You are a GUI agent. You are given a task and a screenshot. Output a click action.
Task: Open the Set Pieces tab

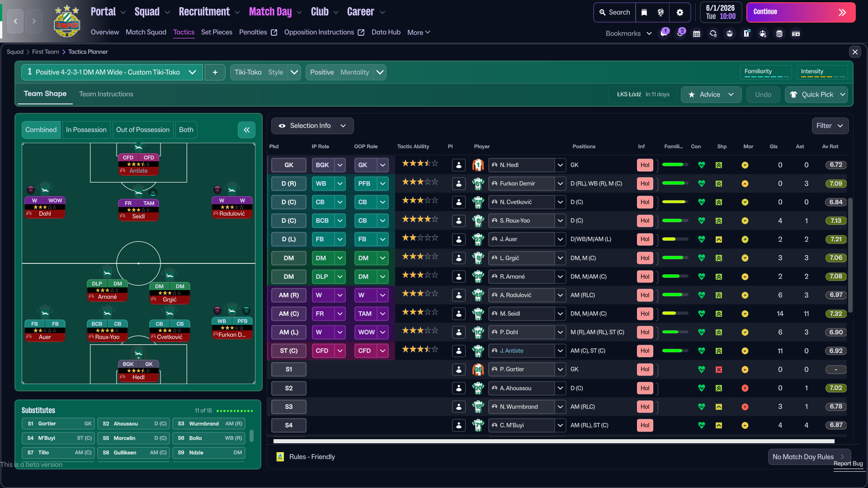[x=217, y=32]
